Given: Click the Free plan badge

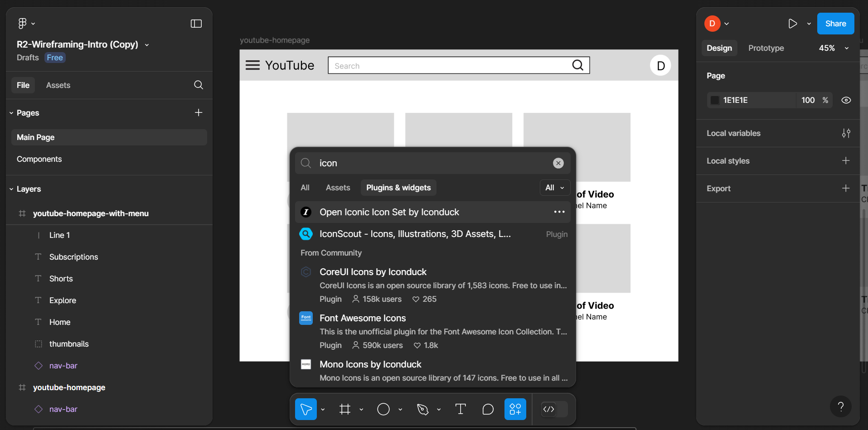Looking at the screenshot, I should click(55, 58).
